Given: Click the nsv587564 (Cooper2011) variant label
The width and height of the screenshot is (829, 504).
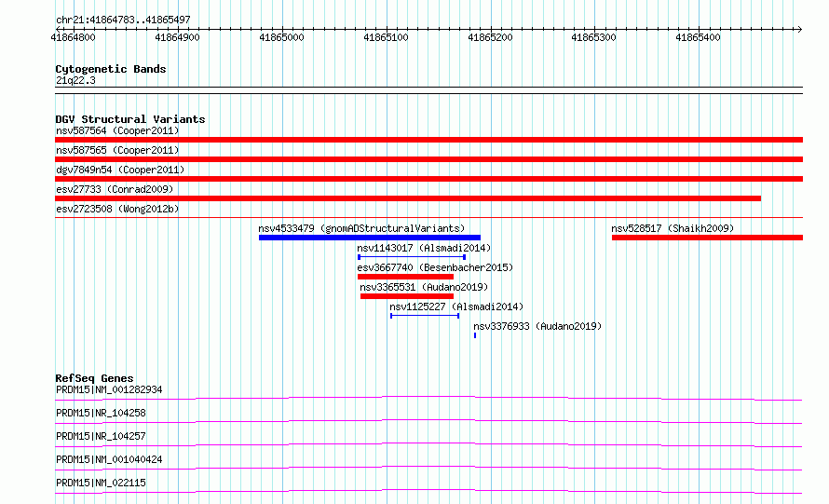Looking at the screenshot, I should [x=117, y=130].
